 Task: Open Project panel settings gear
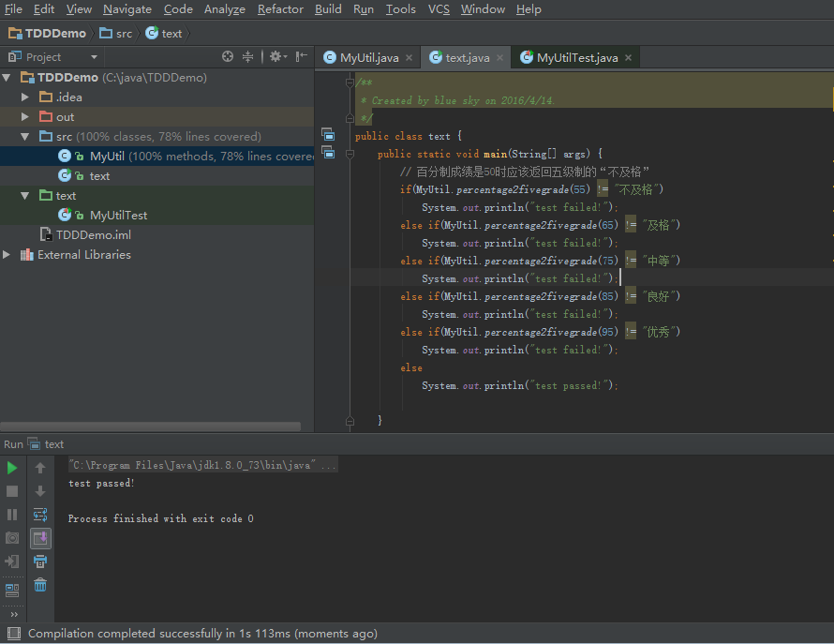277,56
